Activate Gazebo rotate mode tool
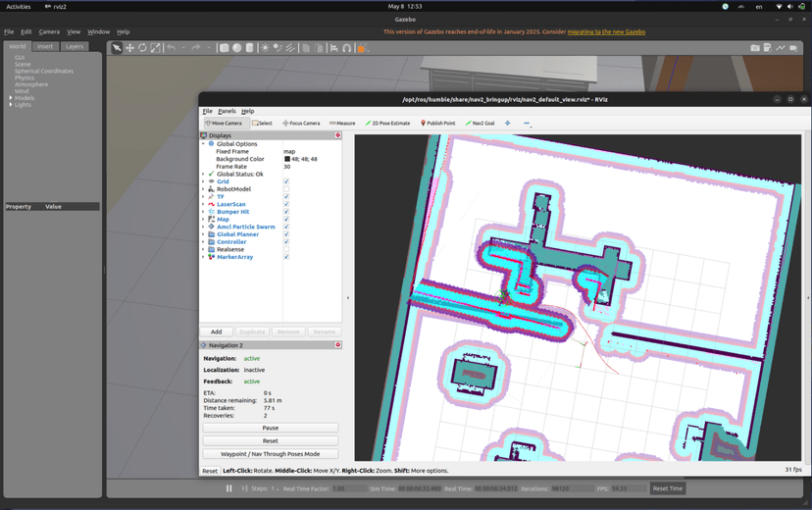Screen dimensions: 812x510 click(x=142, y=48)
